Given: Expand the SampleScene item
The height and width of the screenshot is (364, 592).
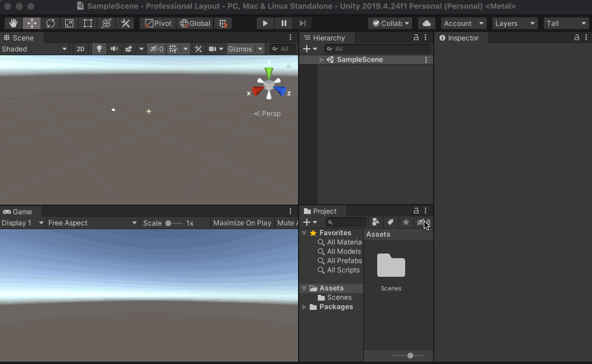Looking at the screenshot, I should 321,59.
